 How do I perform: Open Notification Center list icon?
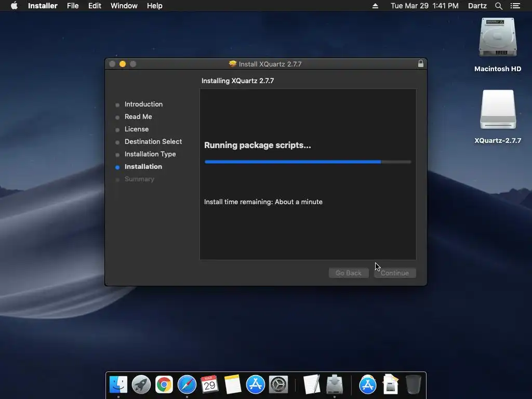pos(515,6)
